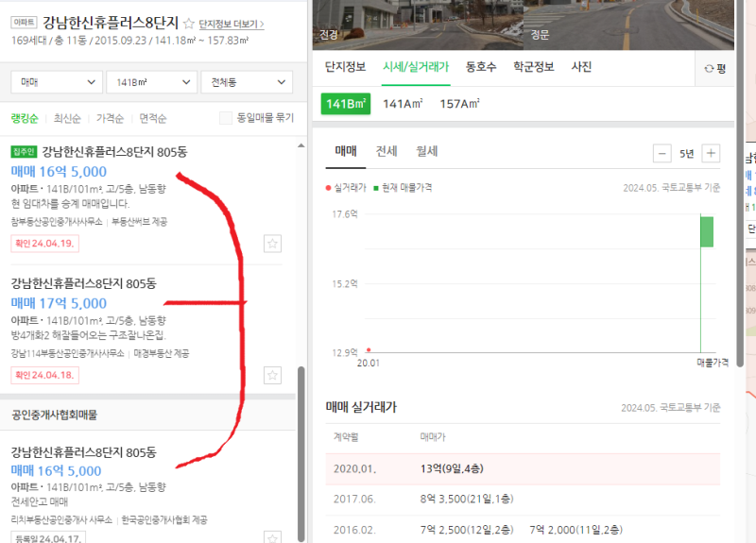
Task: Click the 리치부동산공인중개사 사무소 agency name
Action: 61,520
